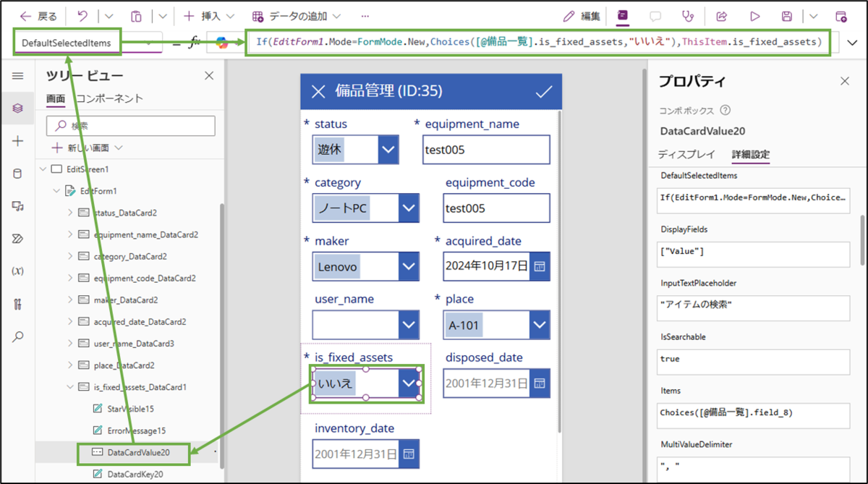Image resolution: width=868 pixels, height=484 pixels.
Task: Run the app checker stethoscope icon
Action: click(687, 16)
